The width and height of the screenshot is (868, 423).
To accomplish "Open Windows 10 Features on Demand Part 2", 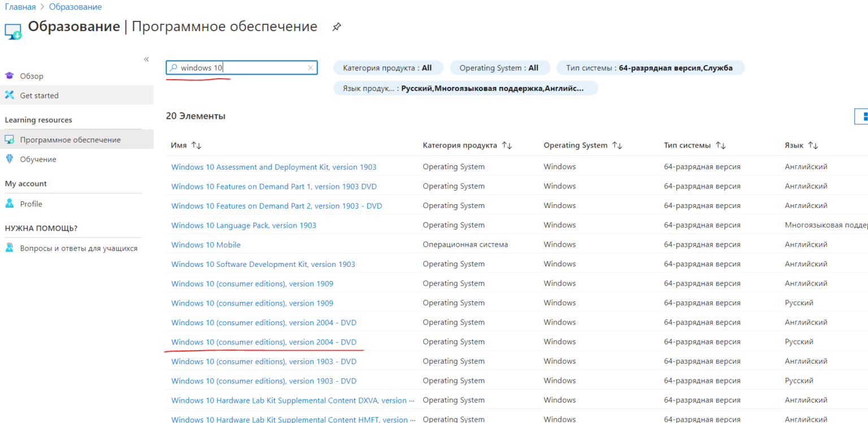I will point(276,206).
